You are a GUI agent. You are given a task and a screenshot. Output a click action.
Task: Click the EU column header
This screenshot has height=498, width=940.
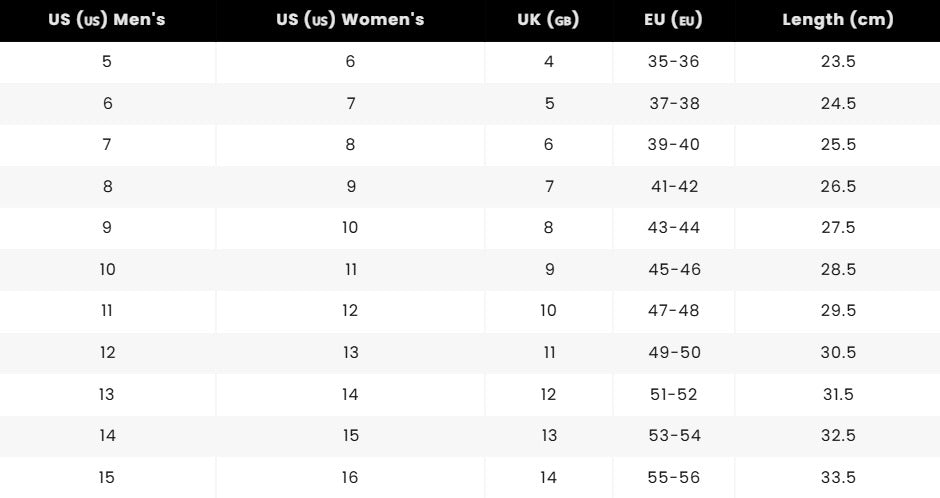[x=673, y=20]
